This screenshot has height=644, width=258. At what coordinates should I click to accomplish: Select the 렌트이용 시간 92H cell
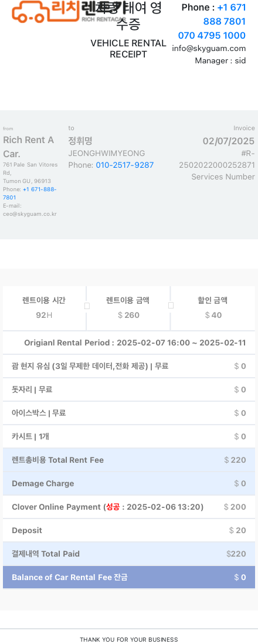[x=44, y=308]
